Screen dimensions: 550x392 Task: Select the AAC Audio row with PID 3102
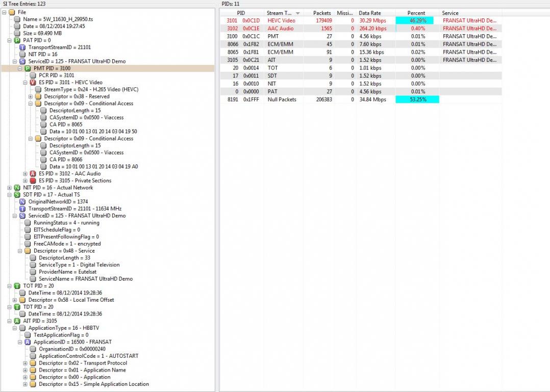point(361,29)
